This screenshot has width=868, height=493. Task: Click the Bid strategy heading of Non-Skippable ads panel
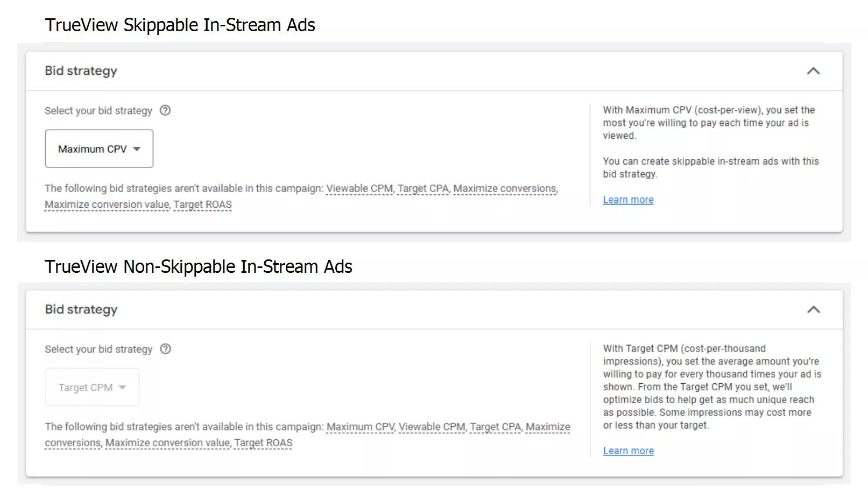coord(81,309)
